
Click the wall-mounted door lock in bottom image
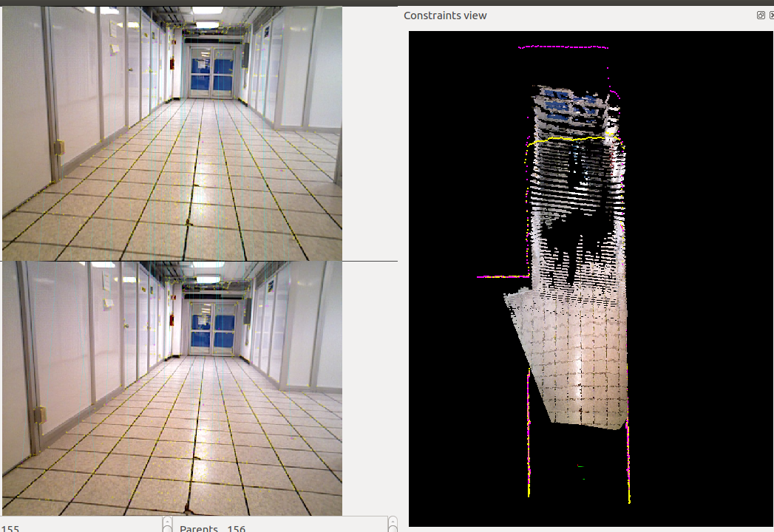click(x=40, y=415)
